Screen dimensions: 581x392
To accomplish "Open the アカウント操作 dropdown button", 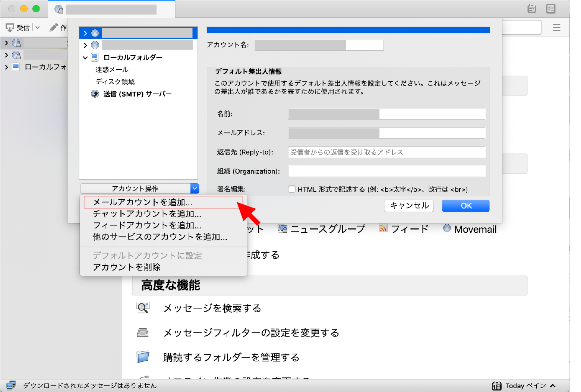I will pyautogui.click(x=195, y=189).
